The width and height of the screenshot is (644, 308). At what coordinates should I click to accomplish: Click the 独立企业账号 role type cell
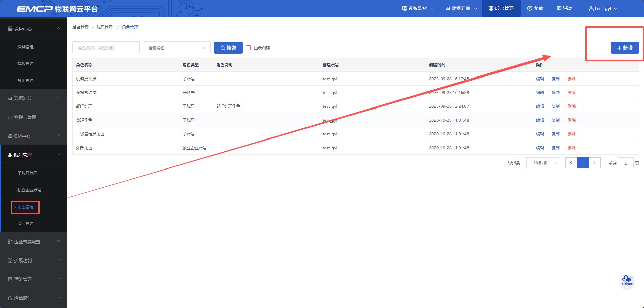[195, 148]
